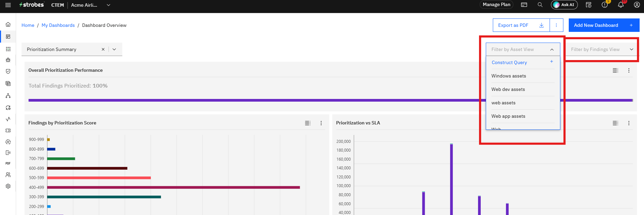
Task: Open the scan target icon in sidebar
Action: [x=8, y=142]
